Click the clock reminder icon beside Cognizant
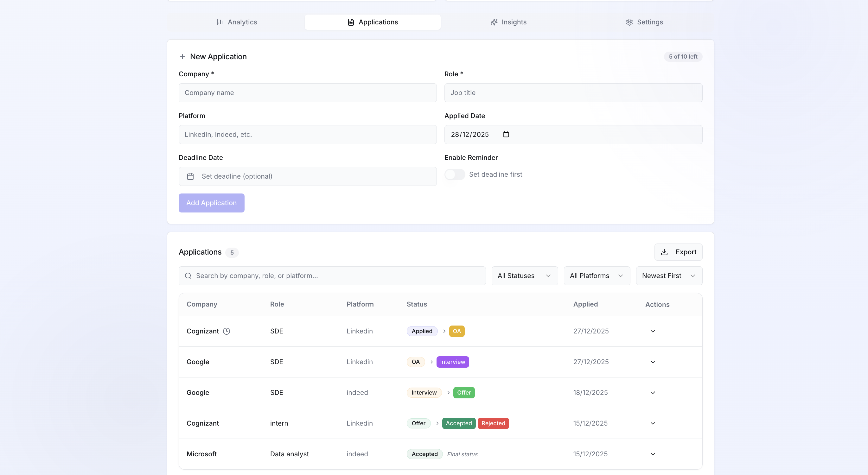The height and width of the screenshot is (475, 868). tap(227, 331)
